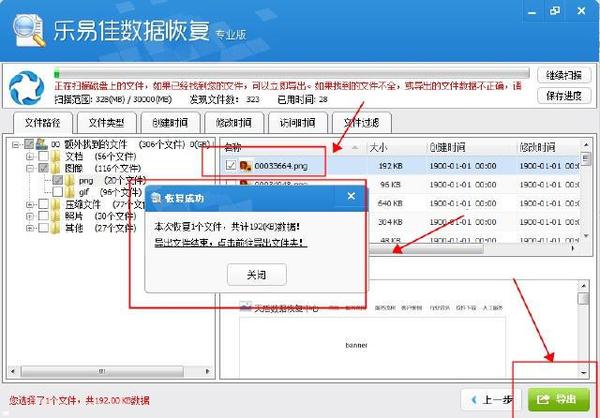Check the 照片 folder checkbox
This screenshot has height=418, width=600.
(44, 216)
